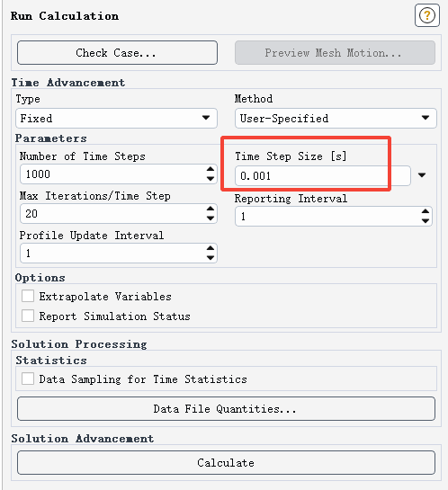Raise Reporting Interval using up arrow

426,211
